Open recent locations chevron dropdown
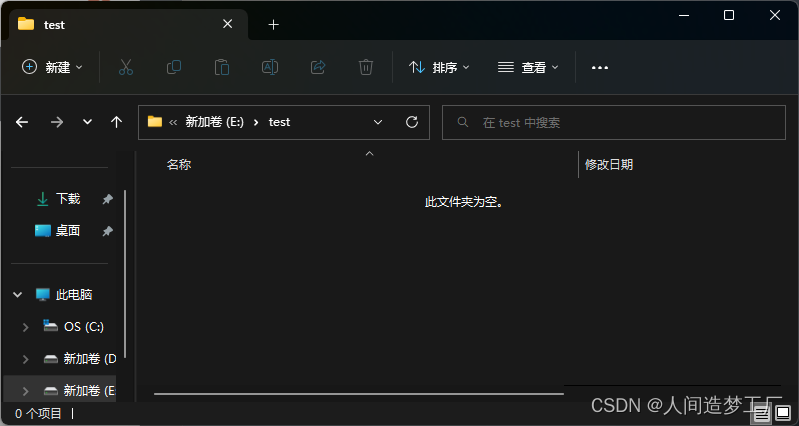 point(88,122)
